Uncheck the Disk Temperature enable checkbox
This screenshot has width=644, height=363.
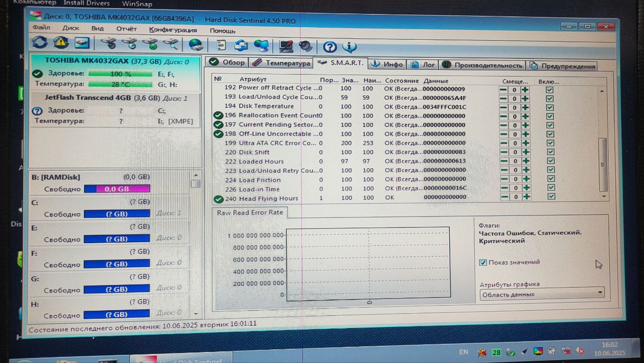click(550, 107)
